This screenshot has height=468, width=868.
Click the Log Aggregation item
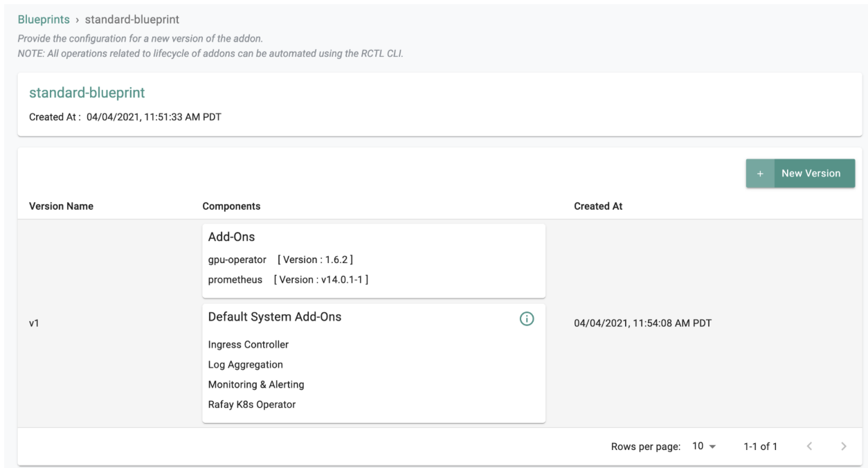246,364
